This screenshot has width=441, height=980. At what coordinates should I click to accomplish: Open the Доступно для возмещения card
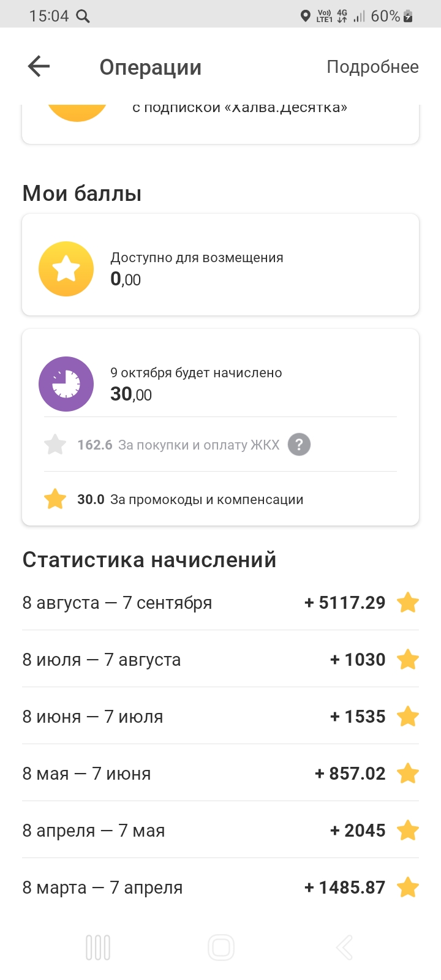tap(221, 265)
